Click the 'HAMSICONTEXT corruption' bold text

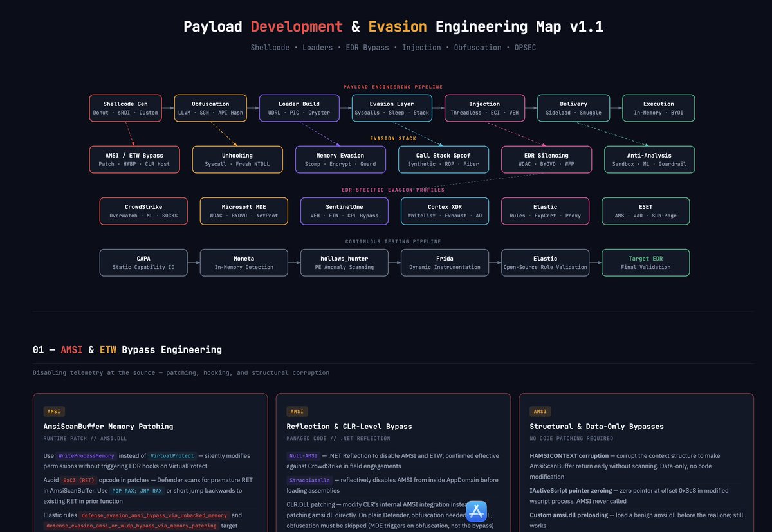tap(569, 455)
